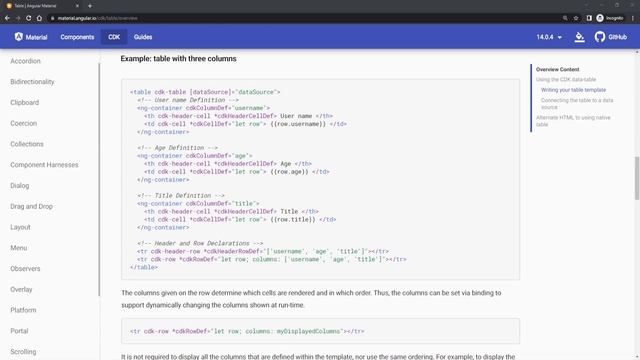Open a new browser tab with plus

(90, 6)
